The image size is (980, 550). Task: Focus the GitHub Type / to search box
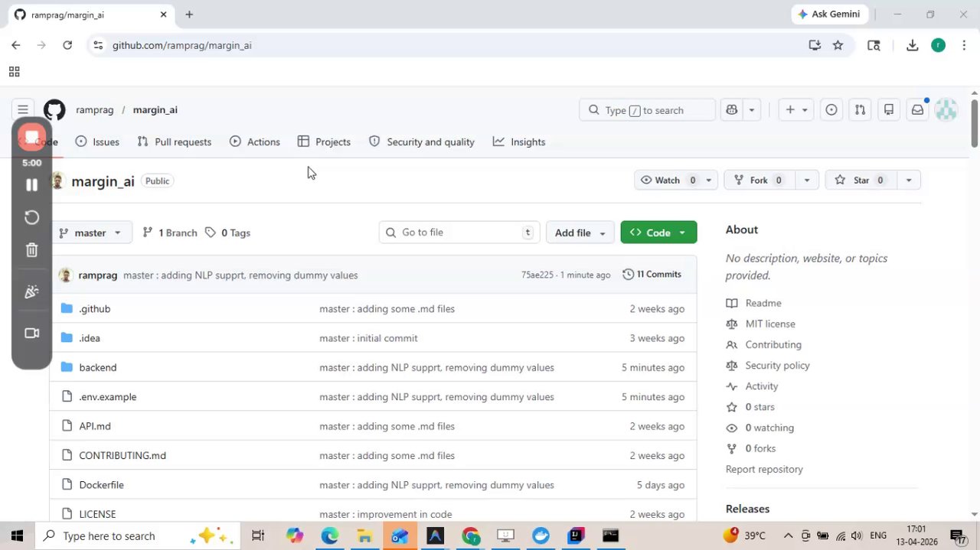point(647,110)
